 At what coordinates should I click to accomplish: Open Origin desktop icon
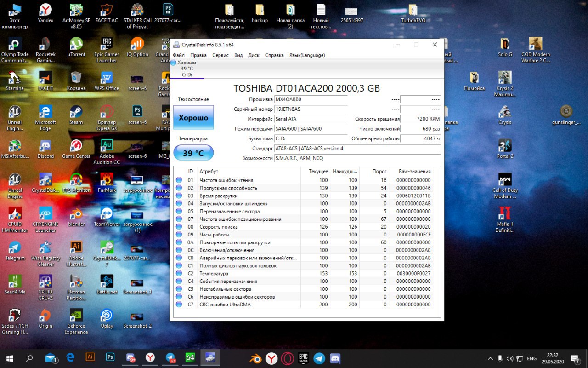click(x=45, y=319)
